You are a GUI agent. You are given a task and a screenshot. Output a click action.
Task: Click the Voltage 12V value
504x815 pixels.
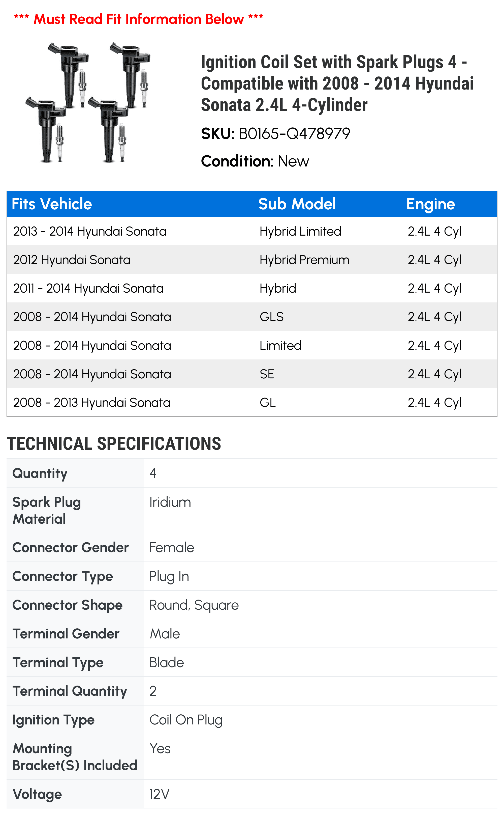[159, 794]
